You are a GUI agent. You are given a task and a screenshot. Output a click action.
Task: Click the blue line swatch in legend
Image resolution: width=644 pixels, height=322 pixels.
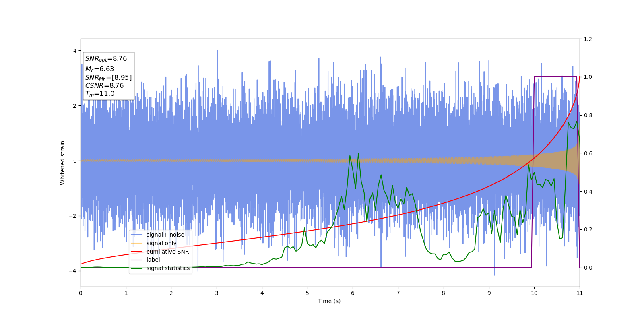pos(137,235)
